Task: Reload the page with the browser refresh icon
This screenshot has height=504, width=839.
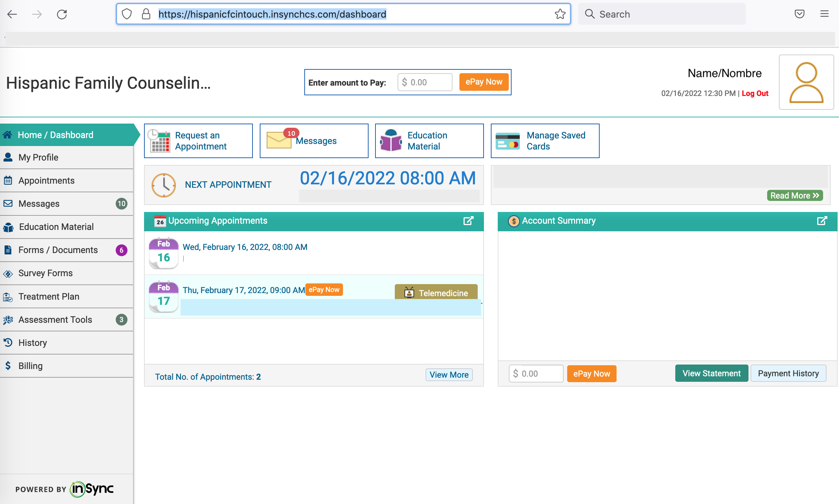Action: 62,14
